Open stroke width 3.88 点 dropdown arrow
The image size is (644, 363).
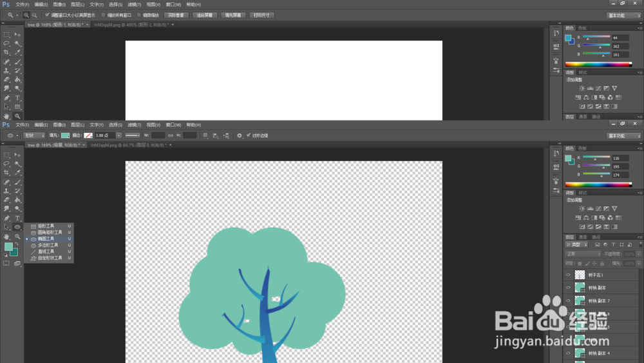click(118, 135)
